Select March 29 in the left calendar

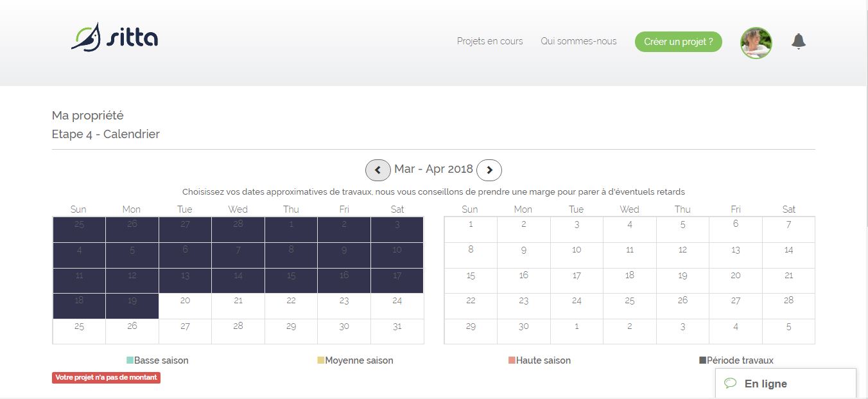pos(291,332)
